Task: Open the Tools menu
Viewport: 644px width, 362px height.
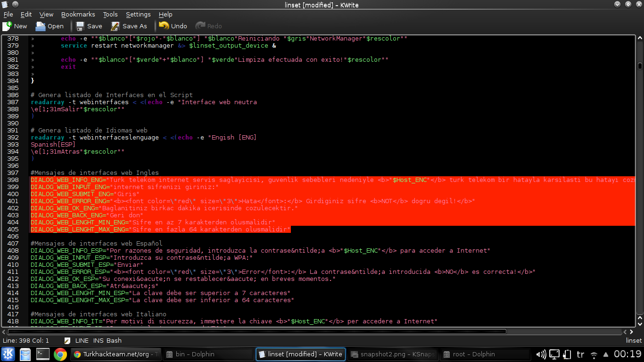Action: tap(110, 15)
